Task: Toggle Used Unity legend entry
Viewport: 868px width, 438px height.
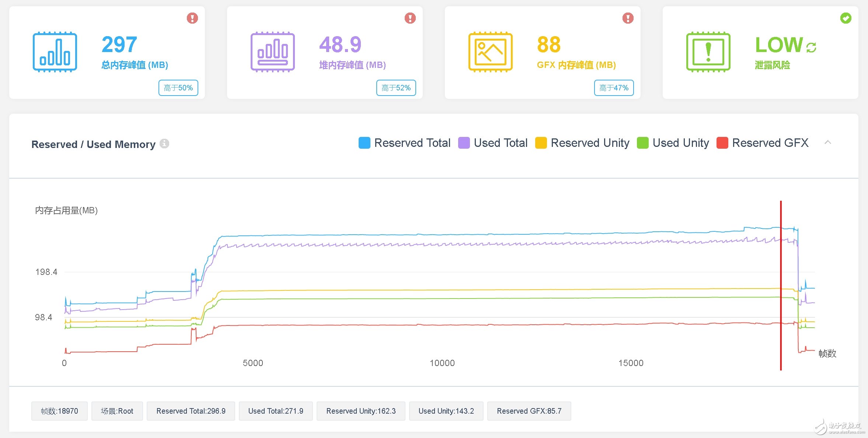Action: click(680, 143)
